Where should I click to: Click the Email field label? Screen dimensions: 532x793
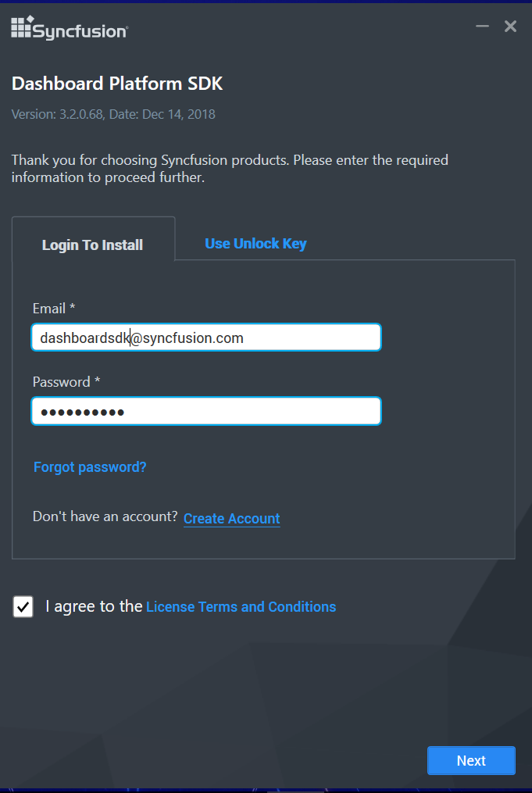pos(48,308)
